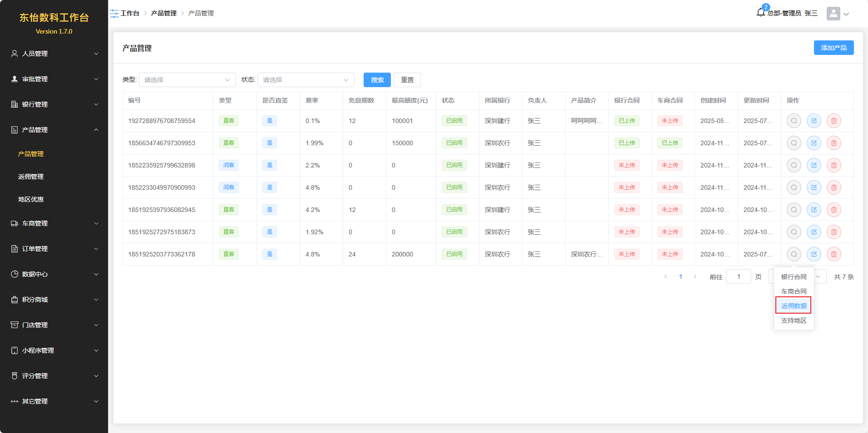Delete product 1856634746797309953 with trash icon
This screenshot has height=433, width=868.
pos(833,143)
